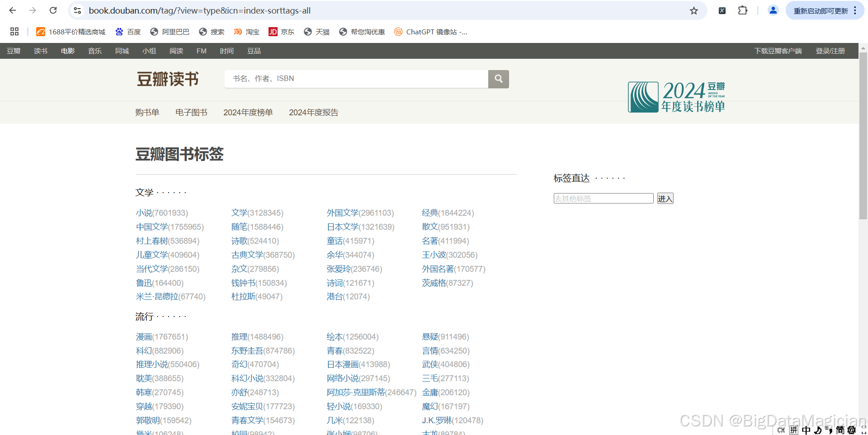
Task: Open the 2024 年度读书榜单 banner
Action: coord(676,97)
